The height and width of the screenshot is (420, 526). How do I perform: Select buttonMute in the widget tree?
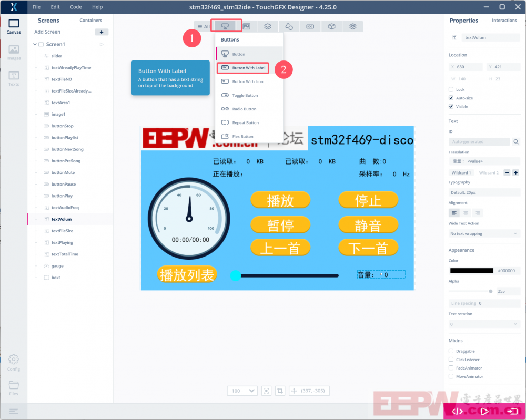(x=63, y=172)
